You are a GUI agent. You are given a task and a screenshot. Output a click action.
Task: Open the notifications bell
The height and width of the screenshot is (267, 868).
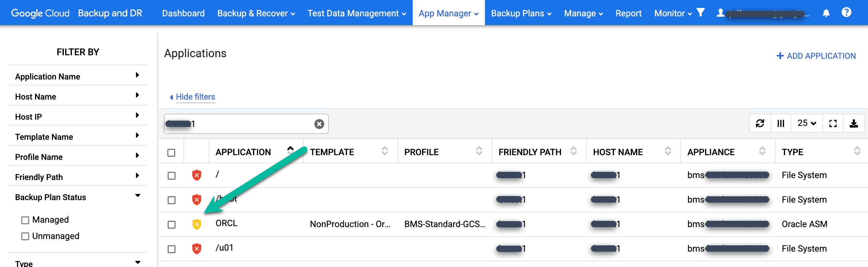(826, 13)
